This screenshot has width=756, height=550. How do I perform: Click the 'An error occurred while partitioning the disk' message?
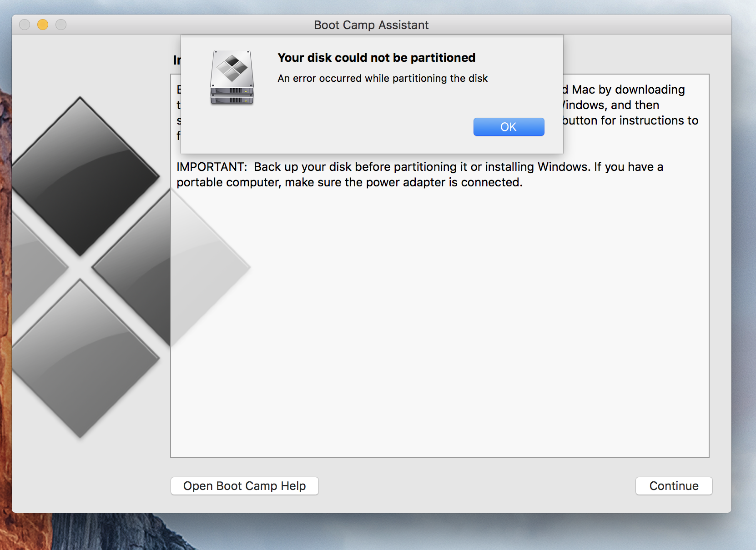[383, 78]
